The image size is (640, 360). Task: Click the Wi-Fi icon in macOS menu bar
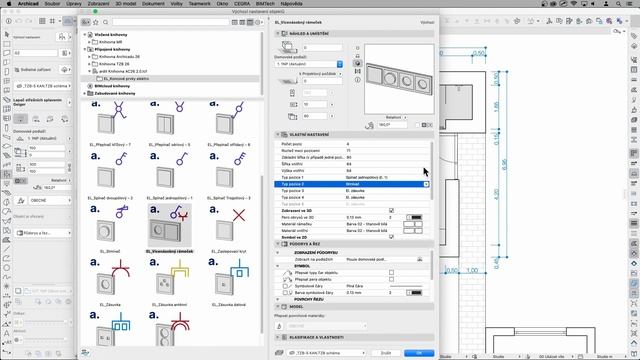click(x=573, y=4)
